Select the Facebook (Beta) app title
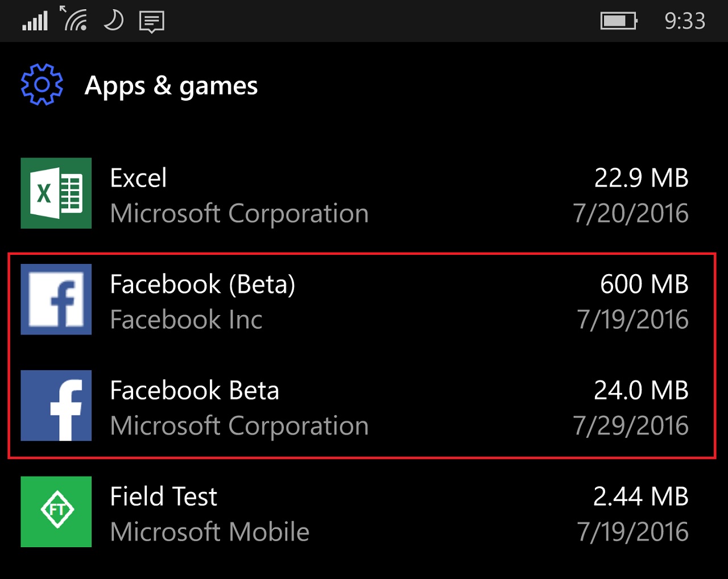 [202, 284]
